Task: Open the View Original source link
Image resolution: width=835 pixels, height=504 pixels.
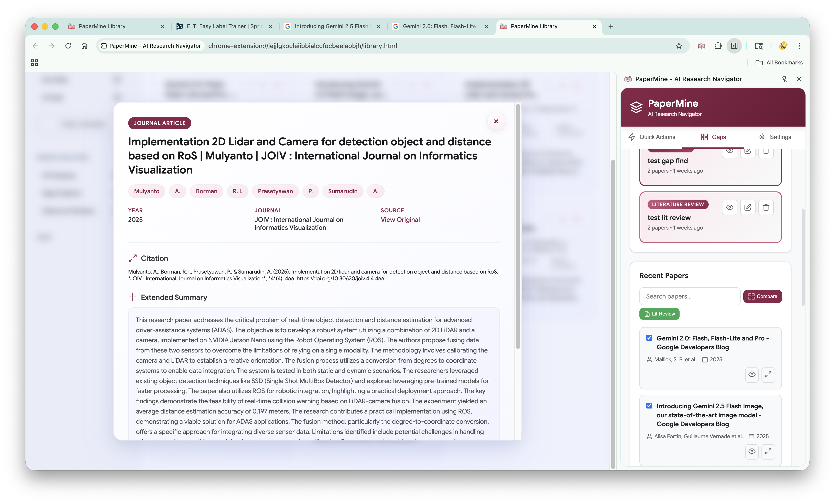Action: point(400,220)
